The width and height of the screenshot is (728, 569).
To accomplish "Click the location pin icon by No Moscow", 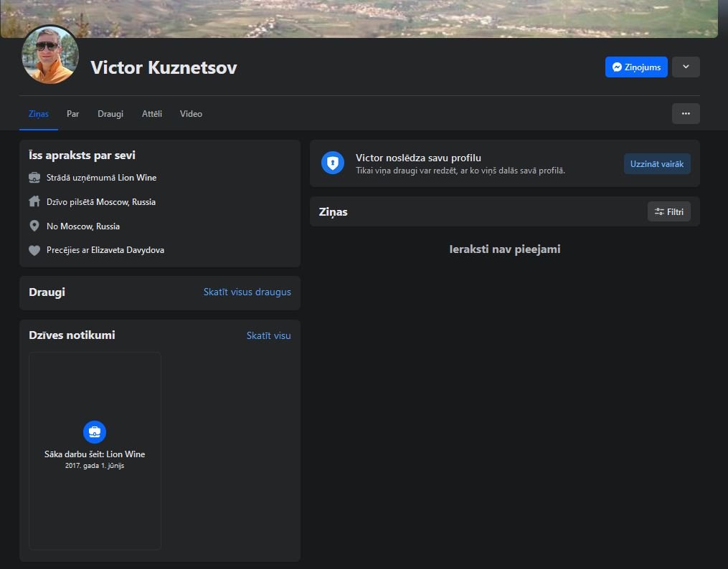I will click(x=34, y=226).
